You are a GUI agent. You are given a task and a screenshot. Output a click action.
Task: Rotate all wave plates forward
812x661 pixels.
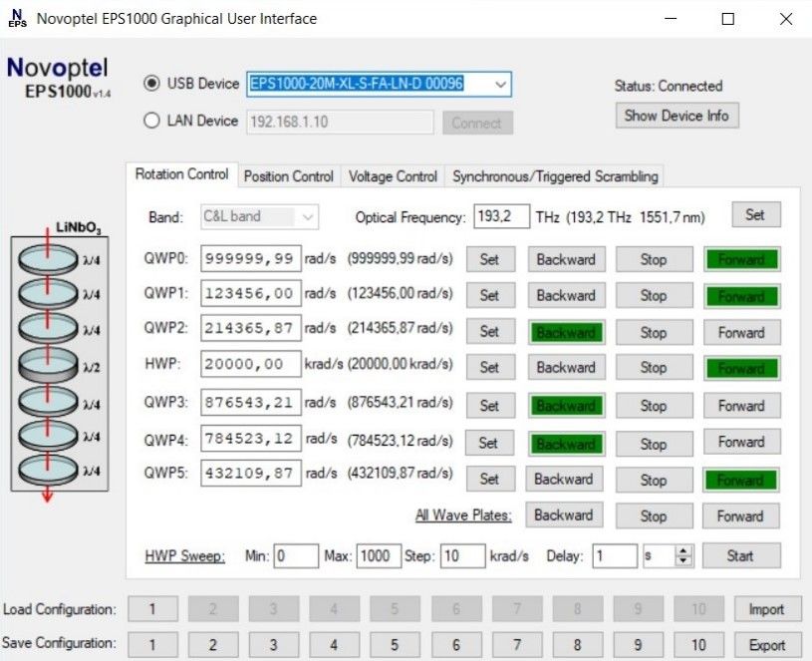[x=740, y=516]
